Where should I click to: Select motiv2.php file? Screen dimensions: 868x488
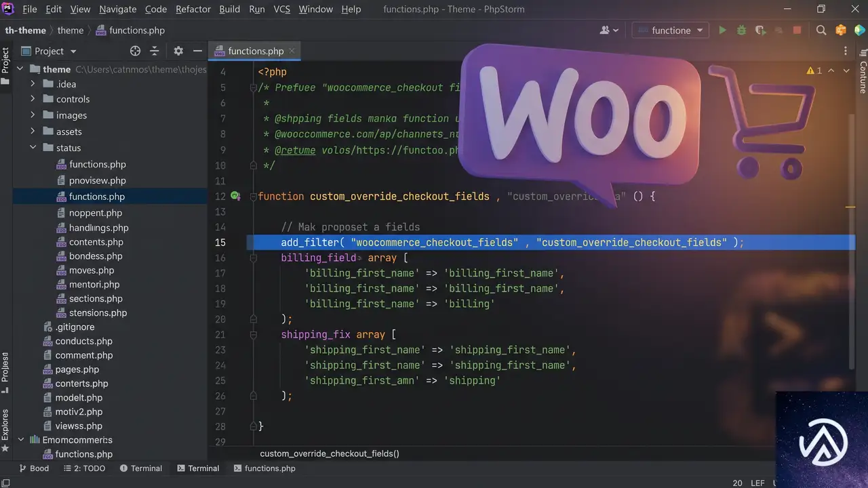[73, 412]
